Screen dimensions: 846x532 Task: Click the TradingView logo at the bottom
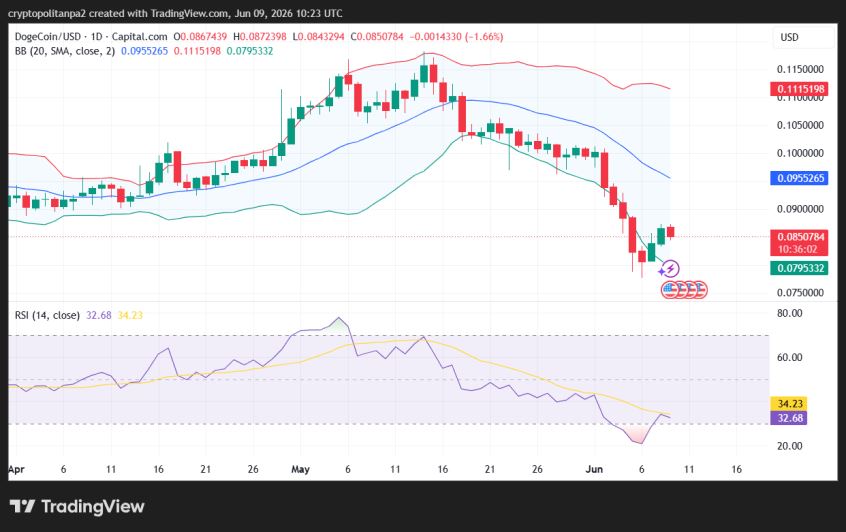[x=77, y=506]
